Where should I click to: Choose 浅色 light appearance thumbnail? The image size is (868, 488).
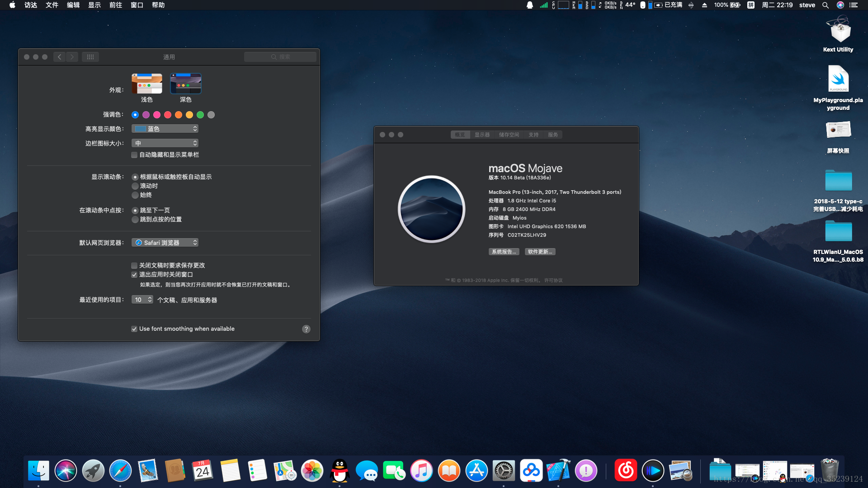tap(147, 84)
